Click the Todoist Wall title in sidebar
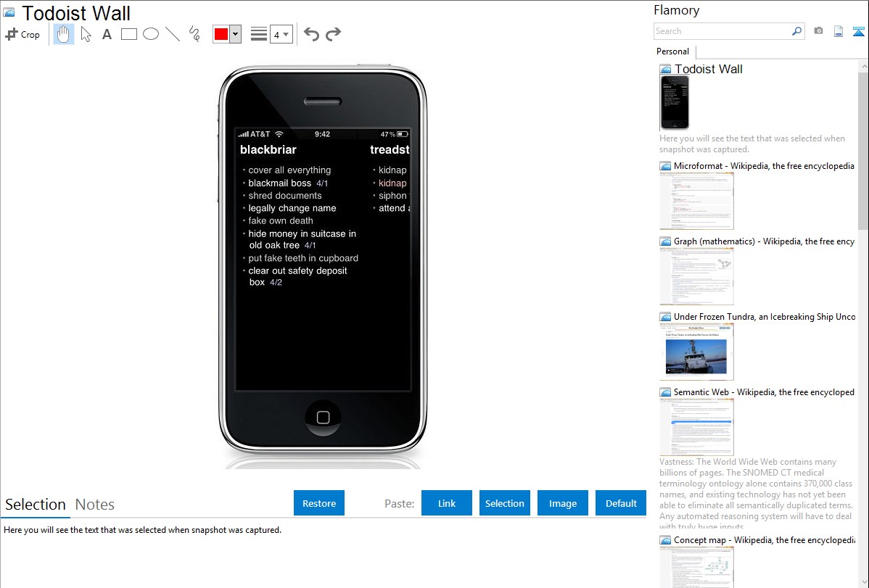Screen dimensions: 869x588 tap(708, 70)
